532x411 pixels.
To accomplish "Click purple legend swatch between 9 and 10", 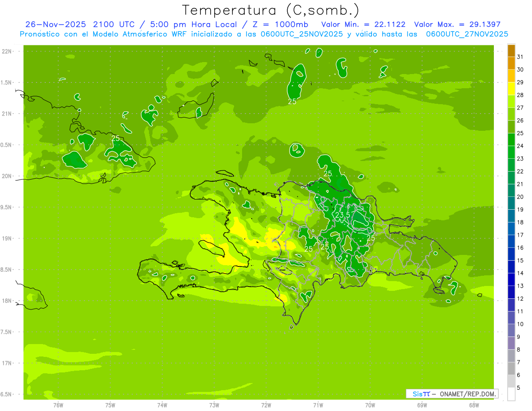I will 511,330.
